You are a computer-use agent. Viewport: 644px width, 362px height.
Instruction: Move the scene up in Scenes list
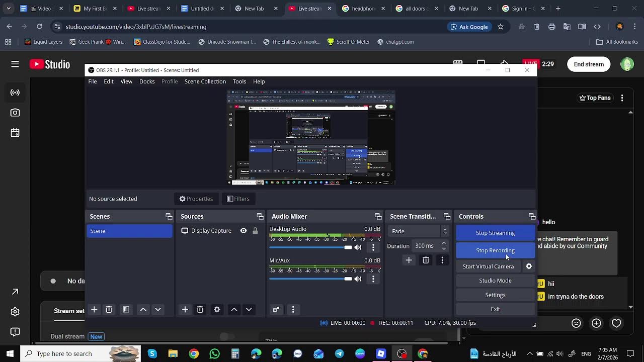(143, 310)
